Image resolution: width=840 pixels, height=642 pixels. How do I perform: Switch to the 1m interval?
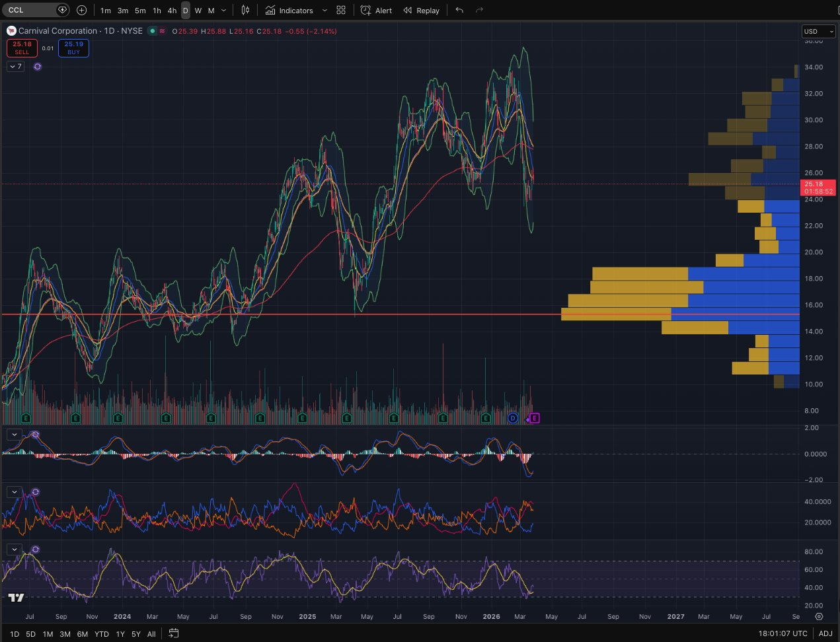[106, 11]
